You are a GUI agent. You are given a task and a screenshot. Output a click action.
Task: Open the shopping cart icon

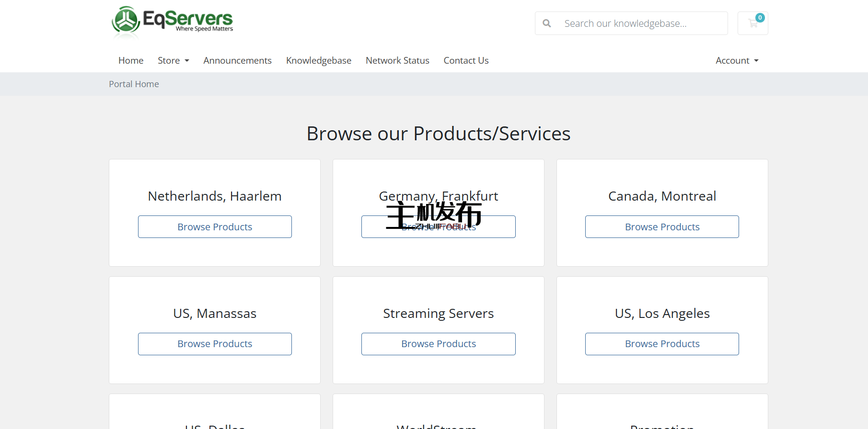click(752, 23)
